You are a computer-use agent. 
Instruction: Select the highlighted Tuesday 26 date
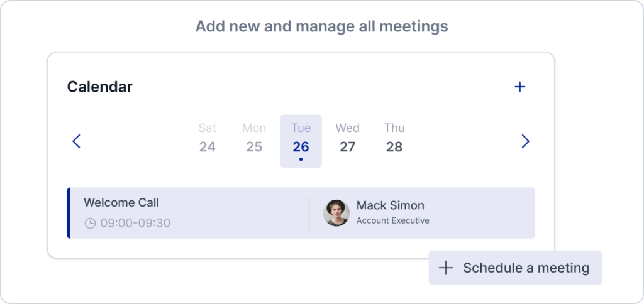(x=301, y=141)
